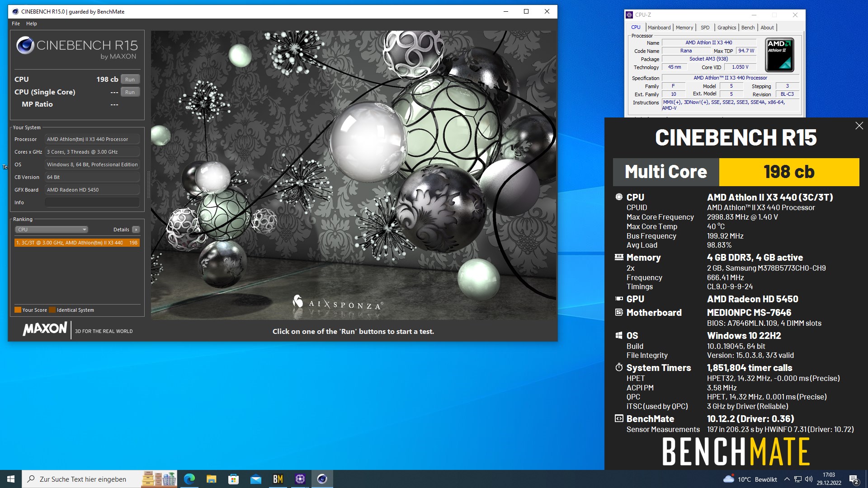868x488 pixels.
Task: Open the clock and date flyout
Action: pyautogui.click(x=829, y=479)
